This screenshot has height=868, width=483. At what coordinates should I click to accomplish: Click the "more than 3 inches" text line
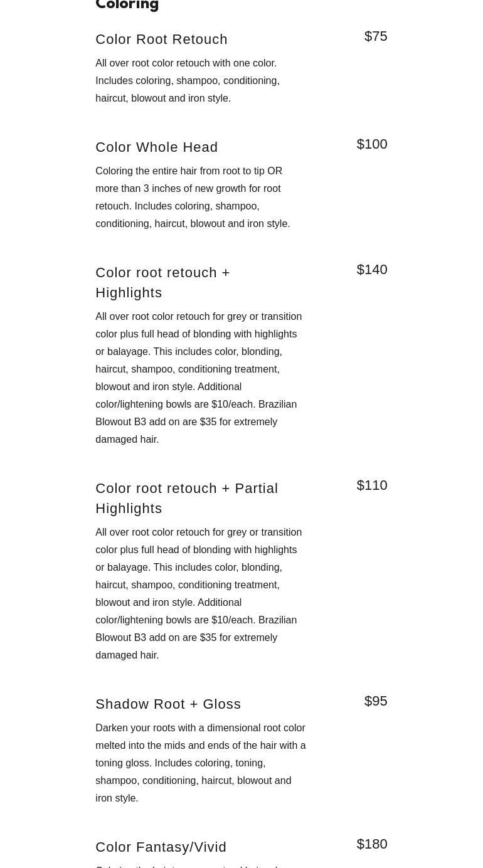point(188,188)
